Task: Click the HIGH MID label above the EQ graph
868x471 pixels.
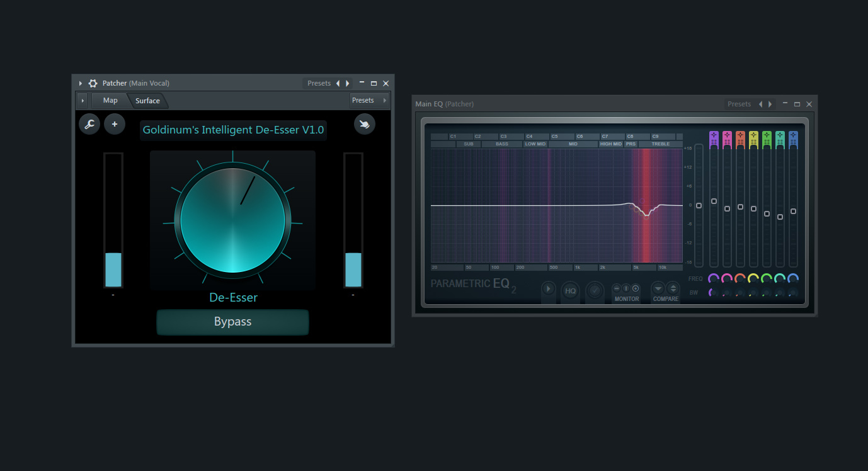Action: 611,144
